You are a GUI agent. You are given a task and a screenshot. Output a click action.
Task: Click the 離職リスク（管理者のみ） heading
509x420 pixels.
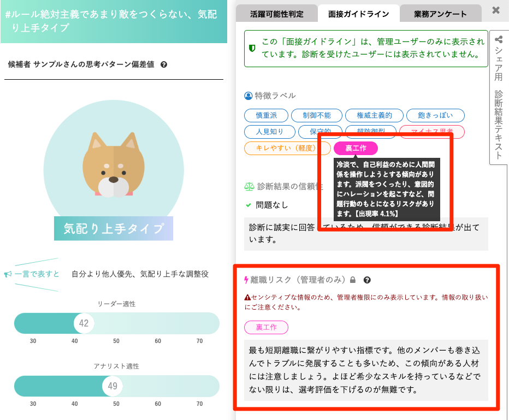(x=298, y=280)
